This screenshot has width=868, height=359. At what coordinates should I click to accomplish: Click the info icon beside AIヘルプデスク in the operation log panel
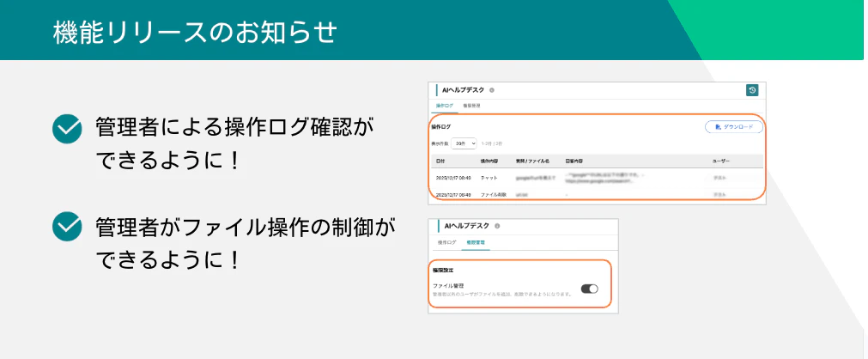coord(492,90)
